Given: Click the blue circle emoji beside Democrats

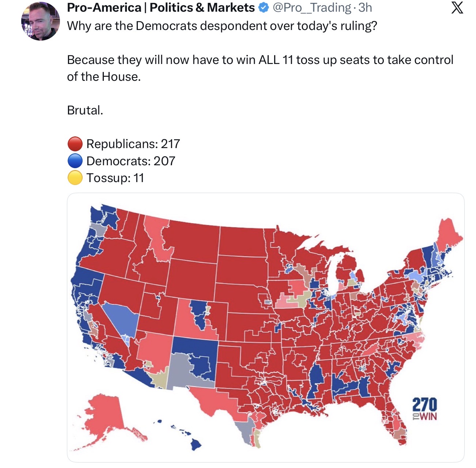Looking at the screenshot, I should [x=75, y=161].
